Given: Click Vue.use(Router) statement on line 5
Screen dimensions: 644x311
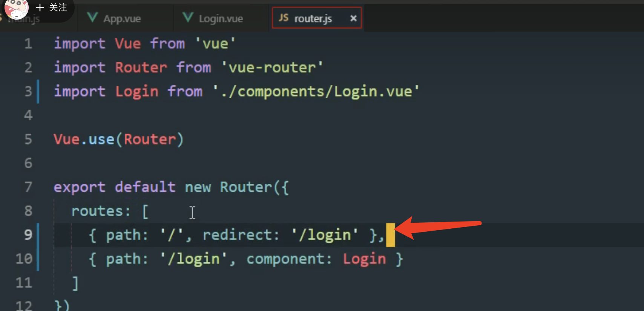Looking at the screenshot, I should point(119,139).
